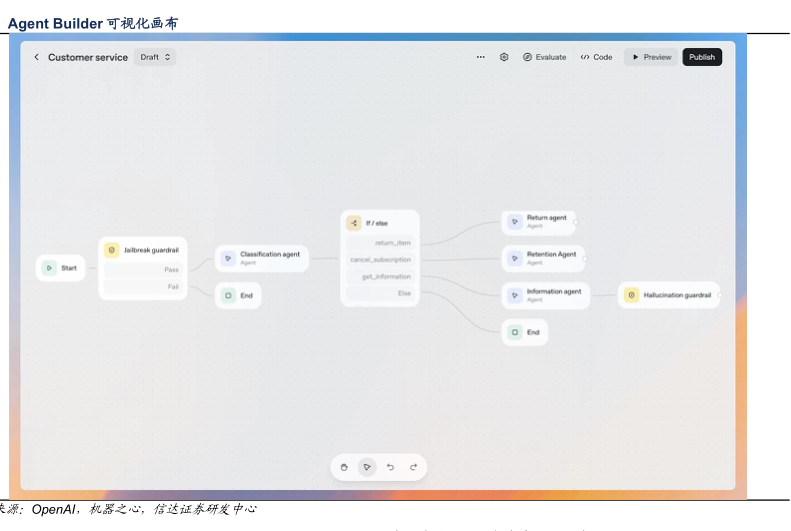Open the three-dots more options menu
The height and width of the screenshot is (531, 791).
(x=480, y=57)
